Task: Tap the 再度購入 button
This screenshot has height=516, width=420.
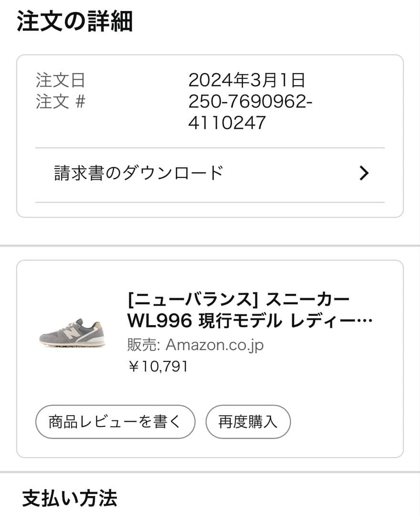Action: coord(248,422)
